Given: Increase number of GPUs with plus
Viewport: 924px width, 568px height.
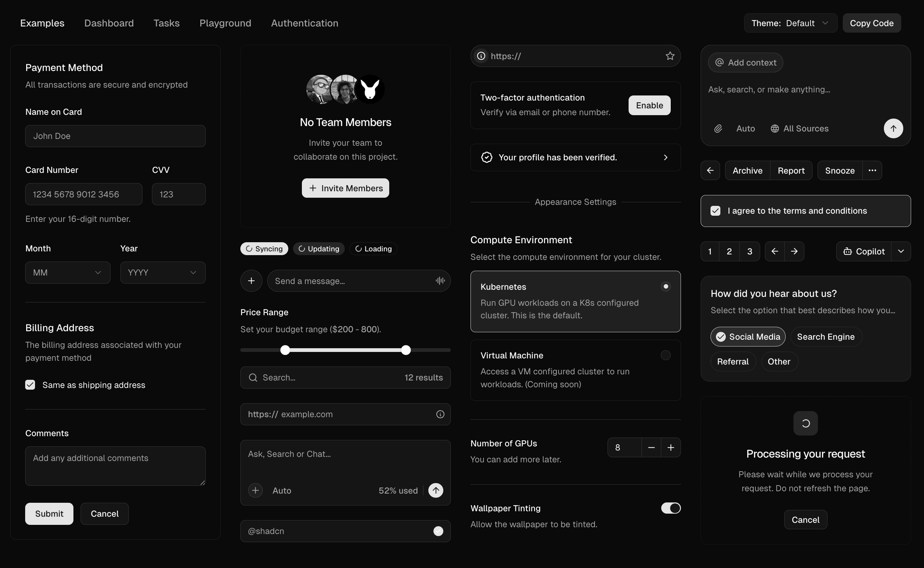Looking at the screenshot, I should [671, 447].
